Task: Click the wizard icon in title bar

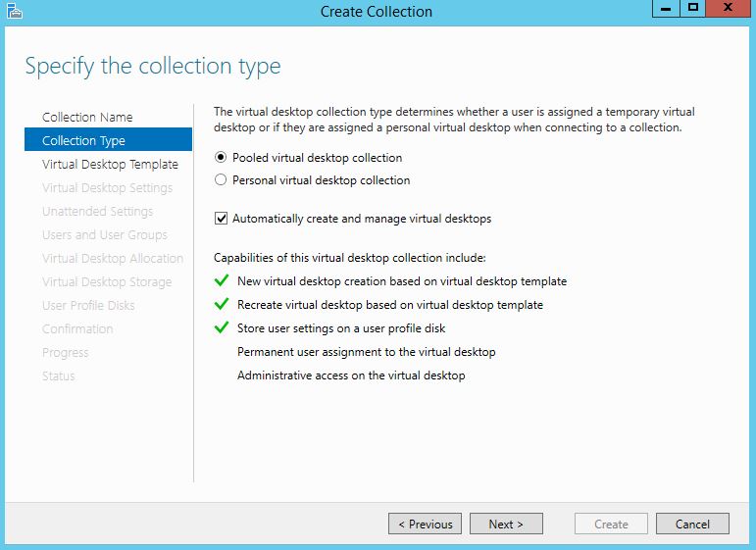Action: pos(13,12)
